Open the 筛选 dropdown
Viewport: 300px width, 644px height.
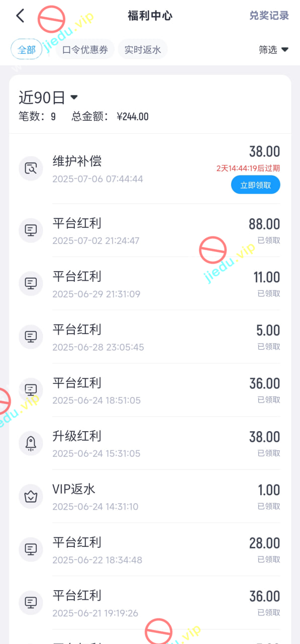(273, 50)
